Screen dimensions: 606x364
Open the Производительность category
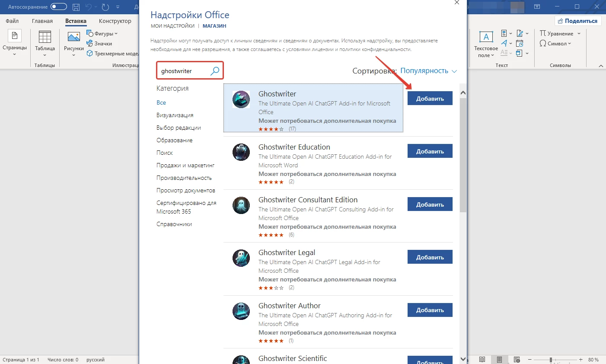184,178
